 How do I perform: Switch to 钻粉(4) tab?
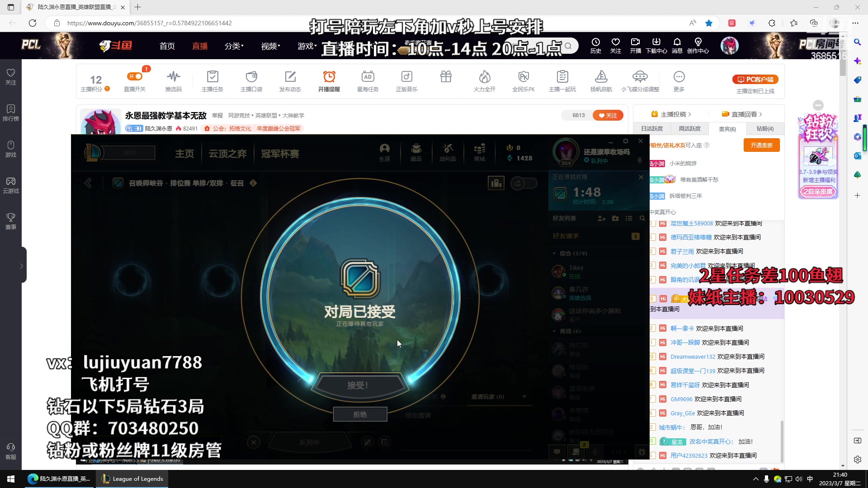coord(765,129)
